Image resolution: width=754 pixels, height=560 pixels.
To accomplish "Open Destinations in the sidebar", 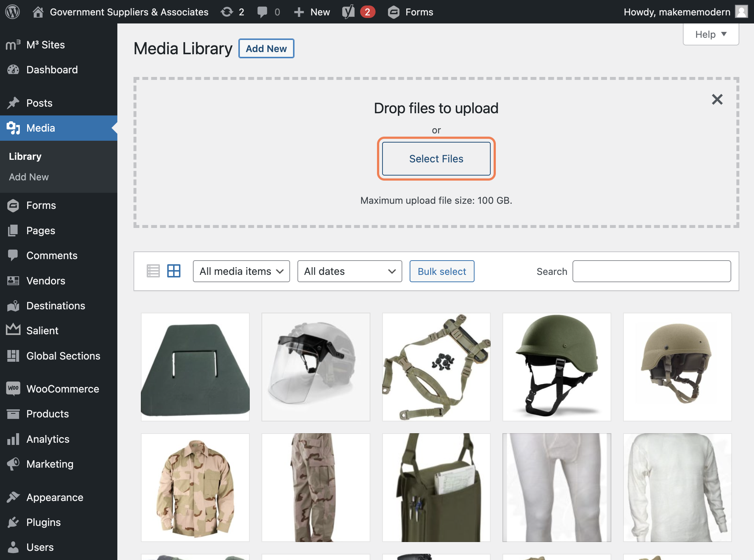I will pos(59,306).
